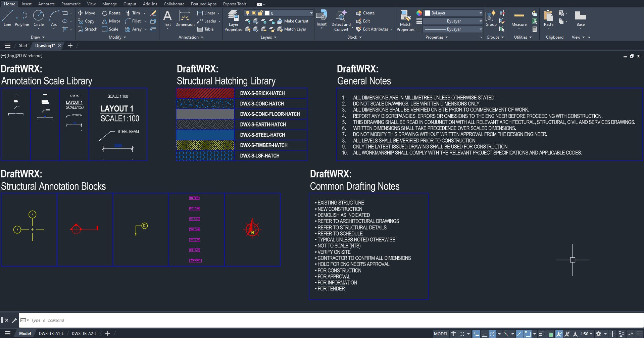Viewport: 644px width, 338px height.
Task: Click Make Current layer button
Action: 293,21
